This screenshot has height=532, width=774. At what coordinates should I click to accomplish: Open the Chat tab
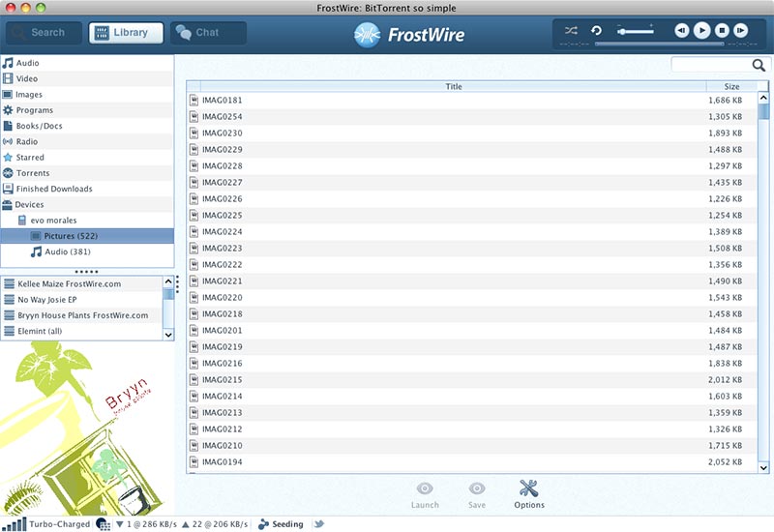pos(207,33)
